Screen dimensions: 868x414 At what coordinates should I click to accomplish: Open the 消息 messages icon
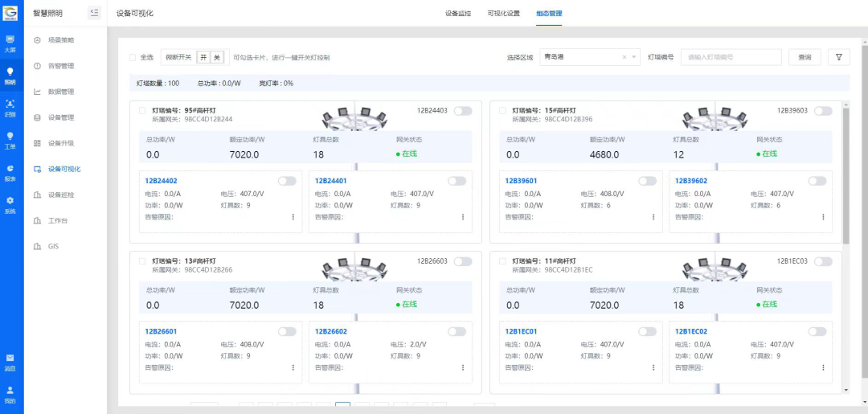pyautogui.click(x=10, y=361)
